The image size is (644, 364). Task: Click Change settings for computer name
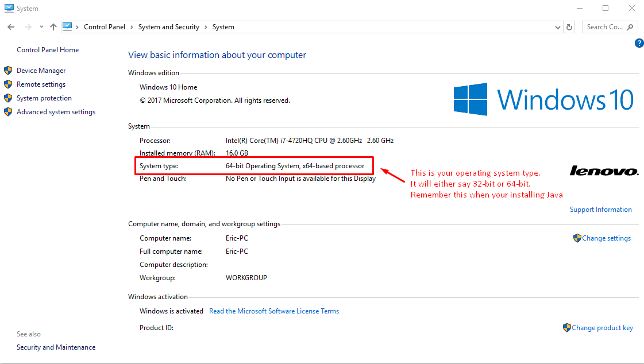point(606,238)
